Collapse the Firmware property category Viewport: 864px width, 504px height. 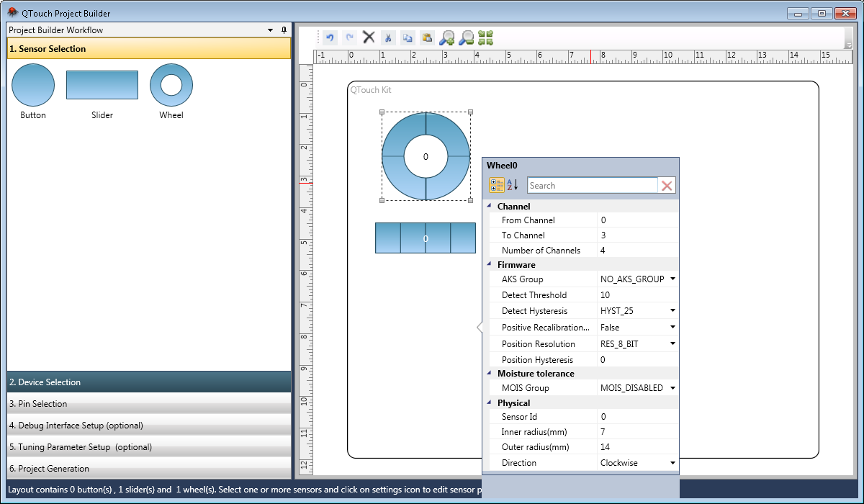coord(490,264)
